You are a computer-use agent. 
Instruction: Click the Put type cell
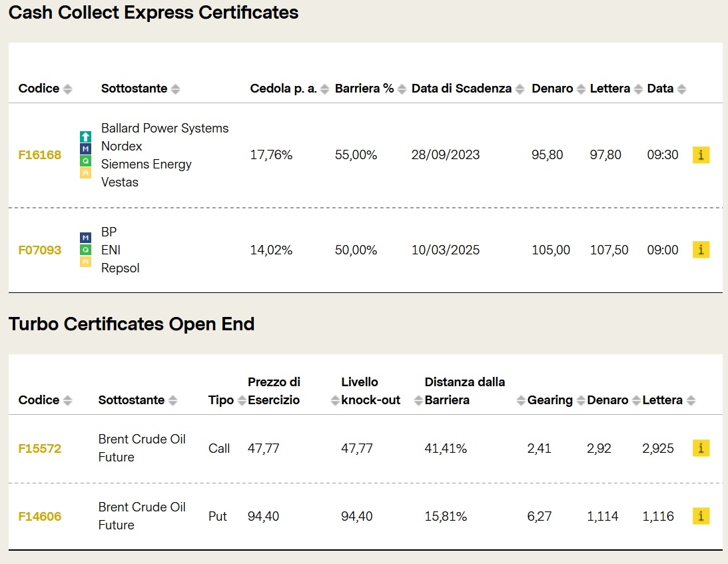[218, 516]
